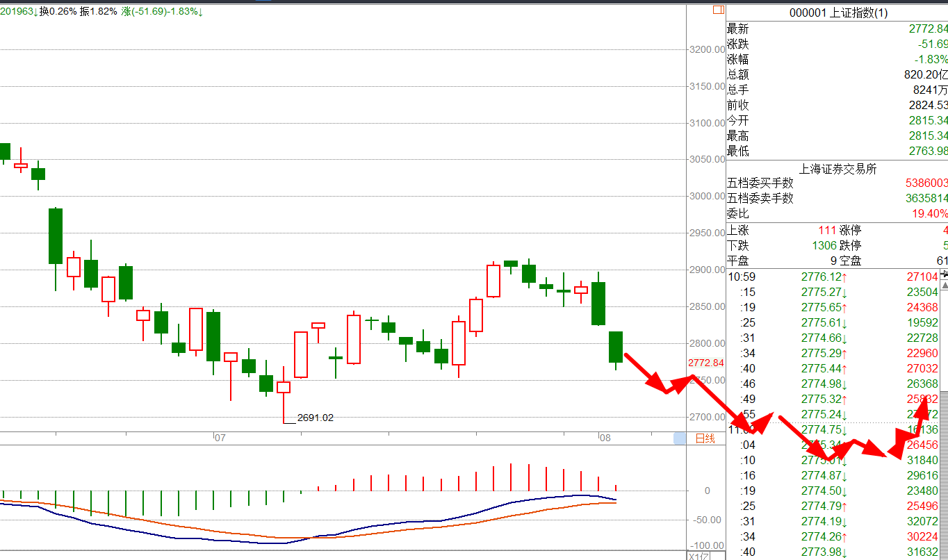Click the 涨停 label
The image size is (948, 560).
point(851,231)
